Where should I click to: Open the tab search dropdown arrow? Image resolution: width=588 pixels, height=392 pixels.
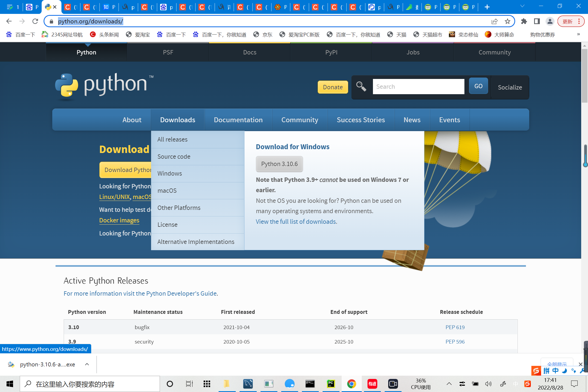pyautogui.click(x=522, y=7)
